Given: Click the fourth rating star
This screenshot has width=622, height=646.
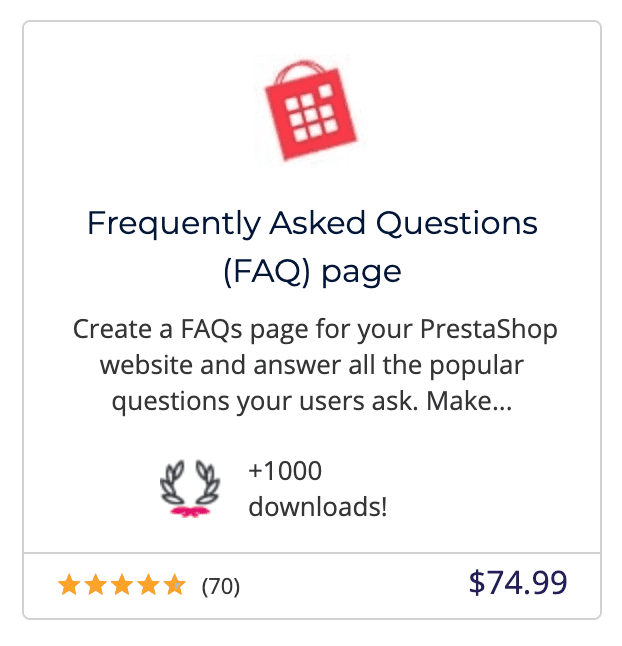Looking at the screenshot, I should 148,585.
